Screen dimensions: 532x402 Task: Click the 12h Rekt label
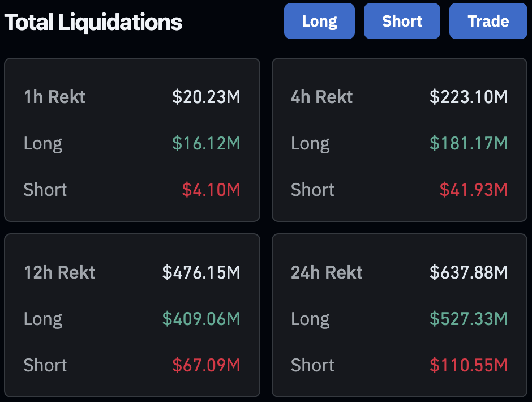click(59, 272)
